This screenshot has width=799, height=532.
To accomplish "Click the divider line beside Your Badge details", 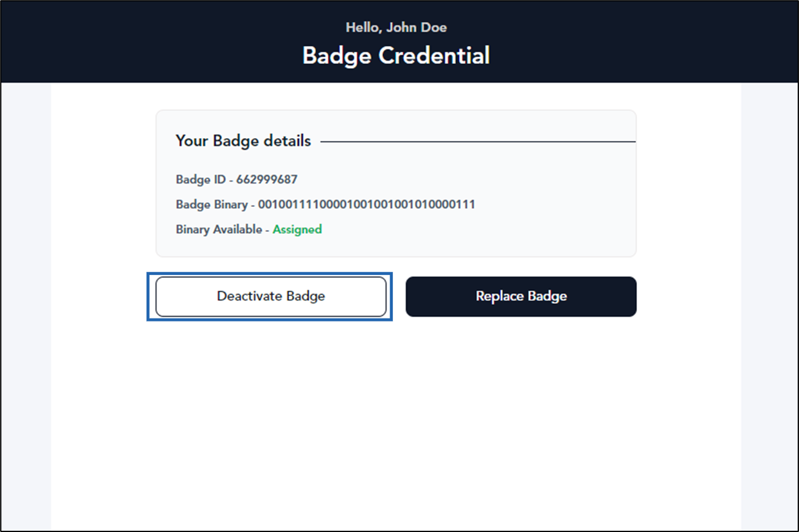I will 478,142.
